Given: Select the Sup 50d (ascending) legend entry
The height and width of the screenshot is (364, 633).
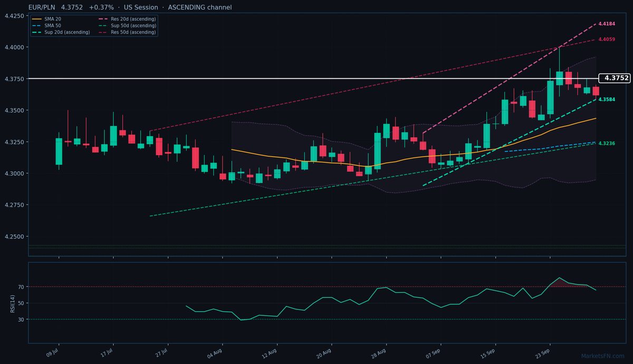Looking at the screenshot, I should [127, 25].
